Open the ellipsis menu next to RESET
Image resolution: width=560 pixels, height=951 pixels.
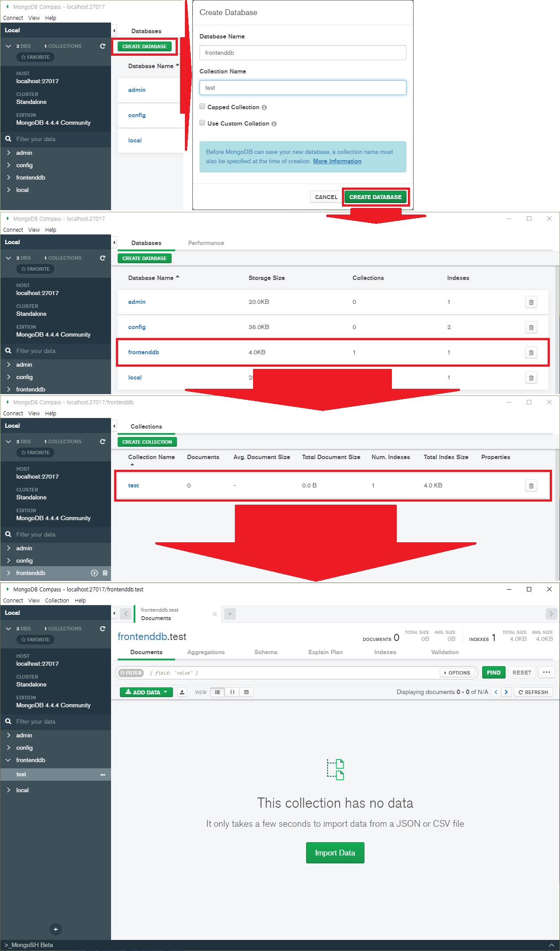[x=547, y=672]
